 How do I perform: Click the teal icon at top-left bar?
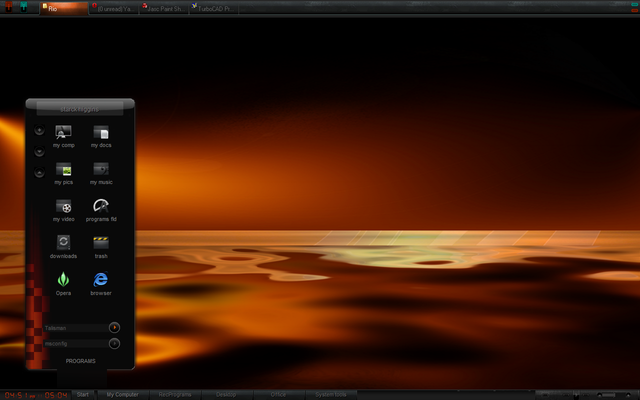coord(24,7)
